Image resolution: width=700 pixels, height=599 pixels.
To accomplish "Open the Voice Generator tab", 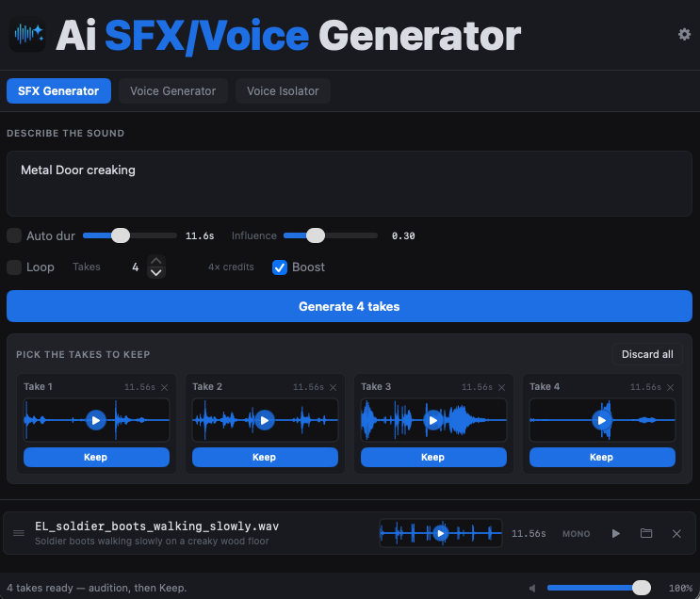I will 172,91.
